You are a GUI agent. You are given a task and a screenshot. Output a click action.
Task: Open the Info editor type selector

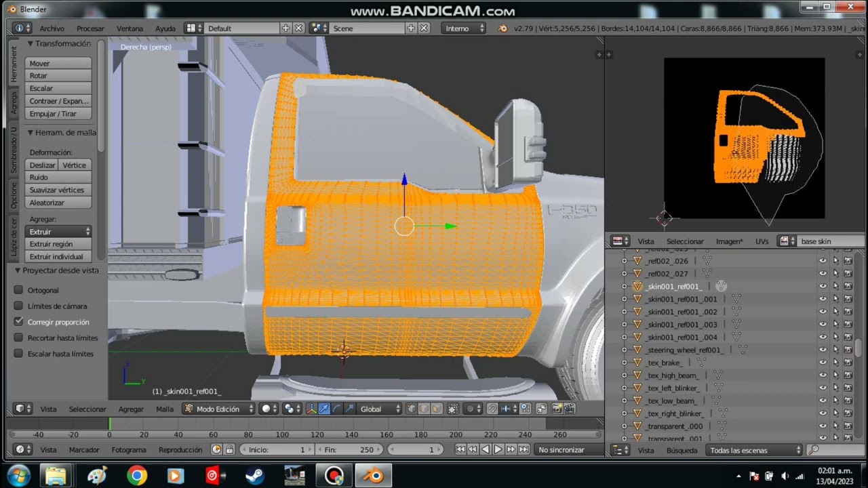click(x=22, y=28)
